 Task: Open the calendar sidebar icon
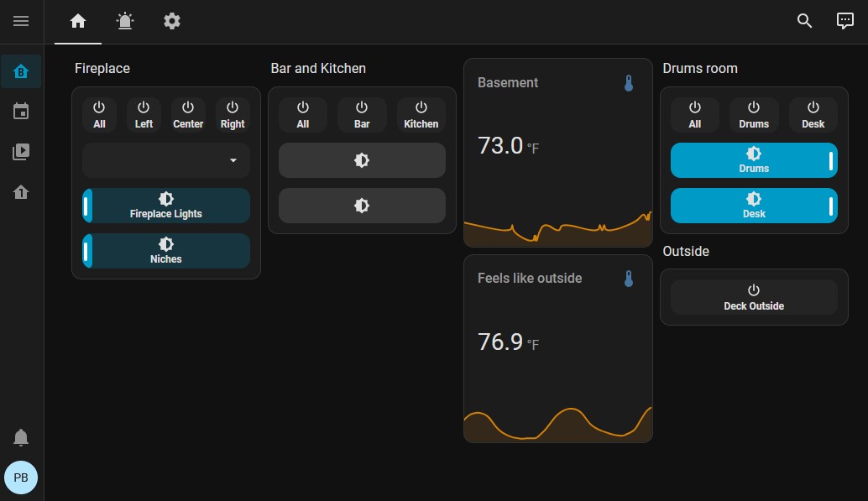21,112
